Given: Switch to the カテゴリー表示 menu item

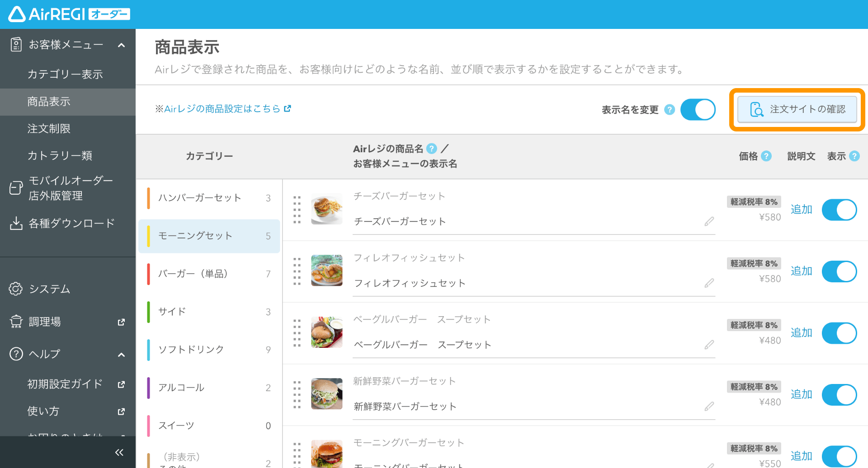Looking at the screenshot, I should coord(66,74).
